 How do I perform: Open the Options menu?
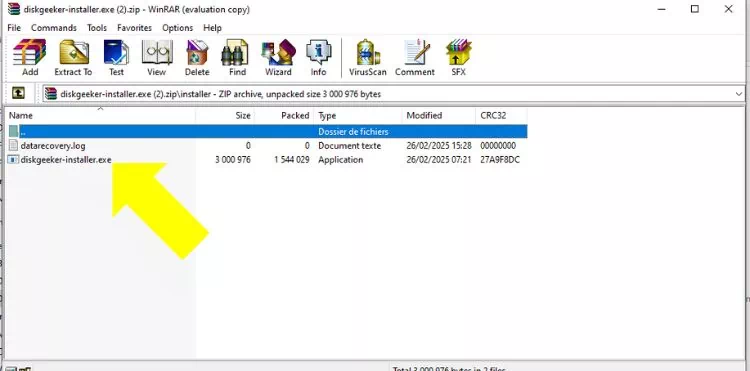177,28
